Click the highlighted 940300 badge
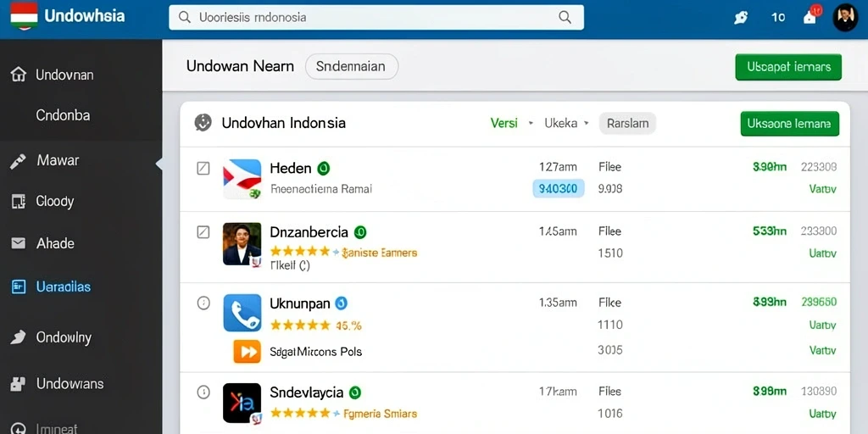The image size is (868, 434). tap(558, 189)
